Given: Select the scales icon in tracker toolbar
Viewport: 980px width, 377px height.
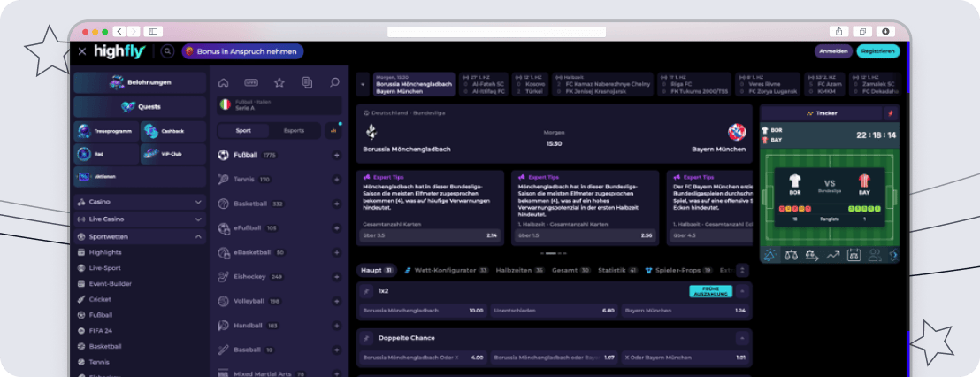Looking at the screenshot, I should 792,255.
